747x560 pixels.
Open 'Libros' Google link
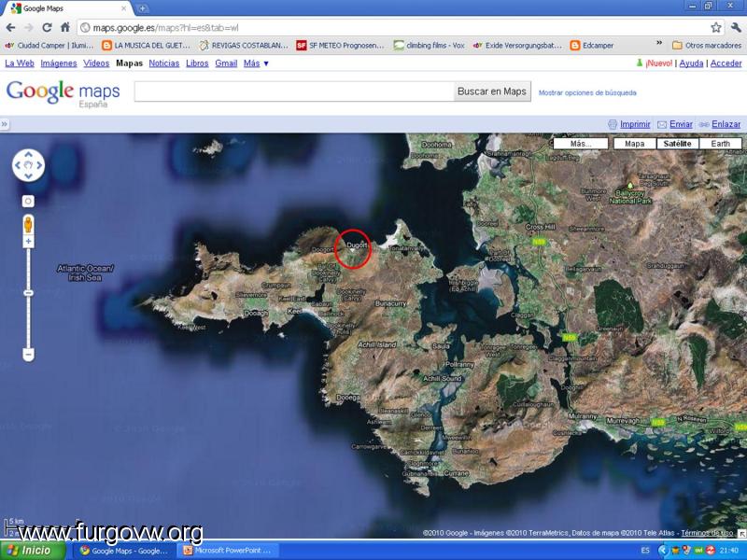coord(197,63)
